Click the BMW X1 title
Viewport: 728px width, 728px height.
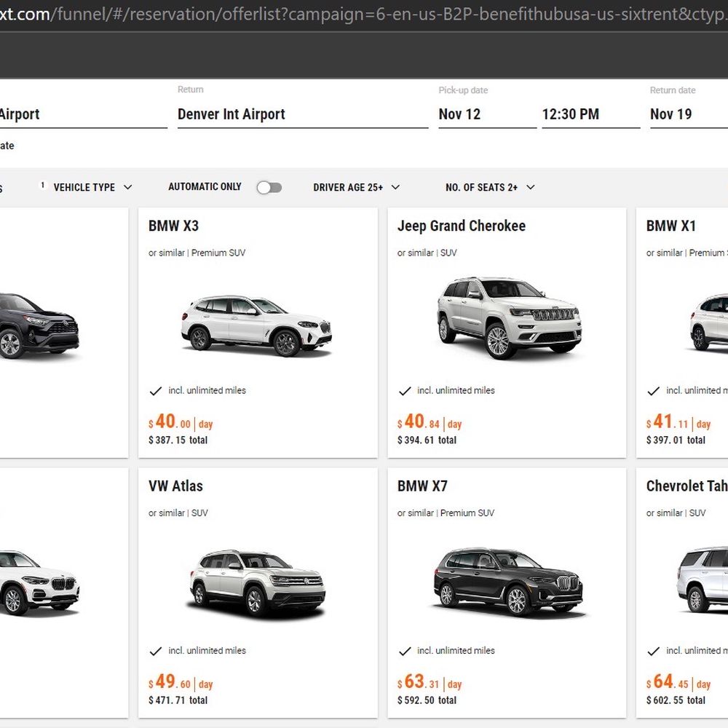pyautogui.click(x=671, y=226)
